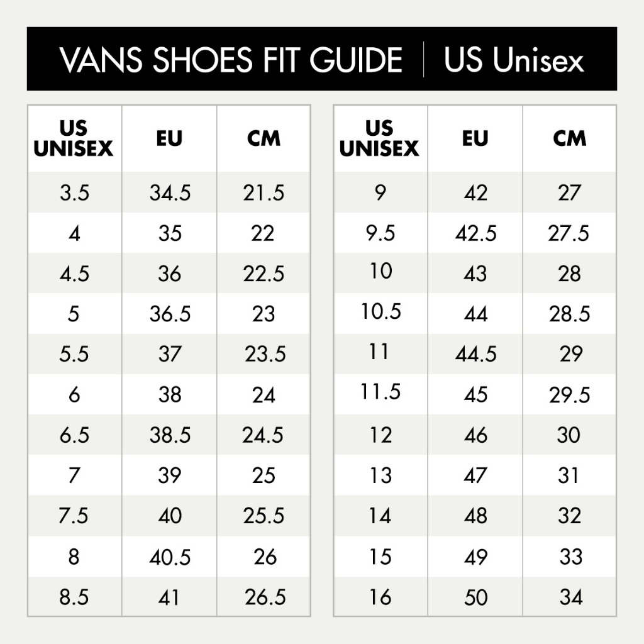This screenshot has height=644, width=644.
Task: Click the 34 CM value
Action: coord(570,597)
